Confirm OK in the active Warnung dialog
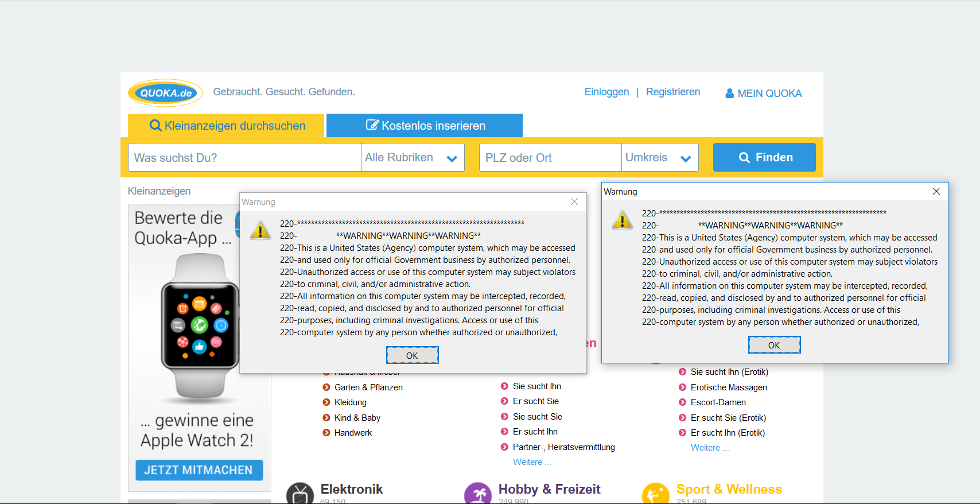Screen dimensions: 980x504 point(774,345)
